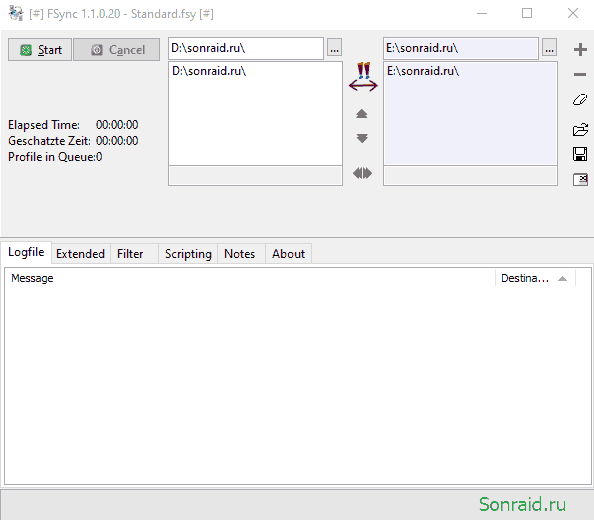
Task: Open a profile with the open-folder icon
Action: (x=580, y=130)
